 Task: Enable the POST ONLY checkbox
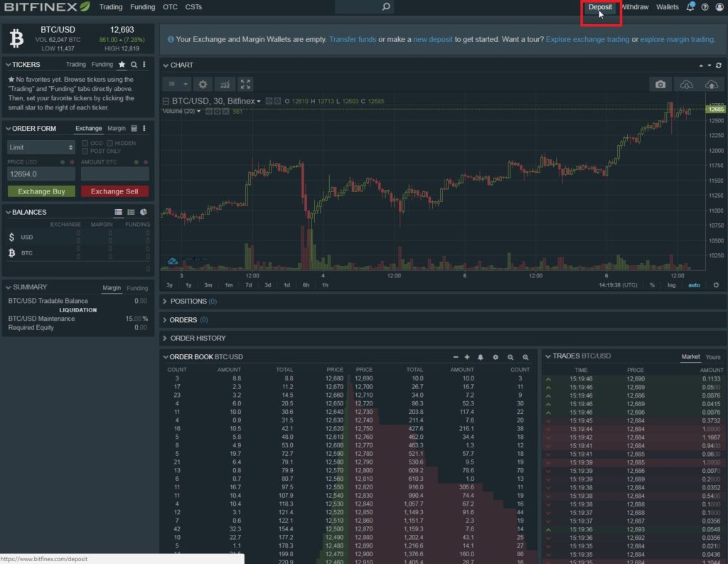tap(85, 151)
